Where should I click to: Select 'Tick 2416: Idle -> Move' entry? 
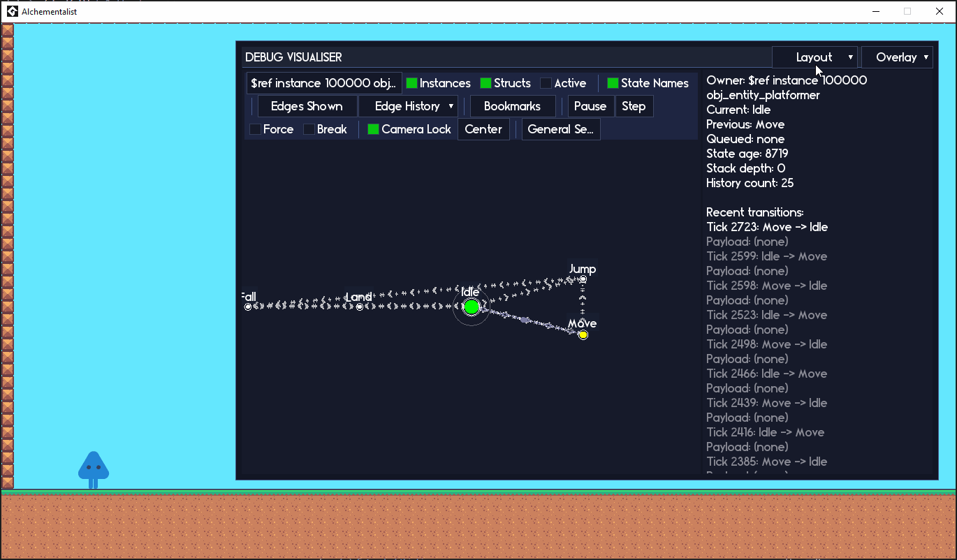(x=766, y=432)
